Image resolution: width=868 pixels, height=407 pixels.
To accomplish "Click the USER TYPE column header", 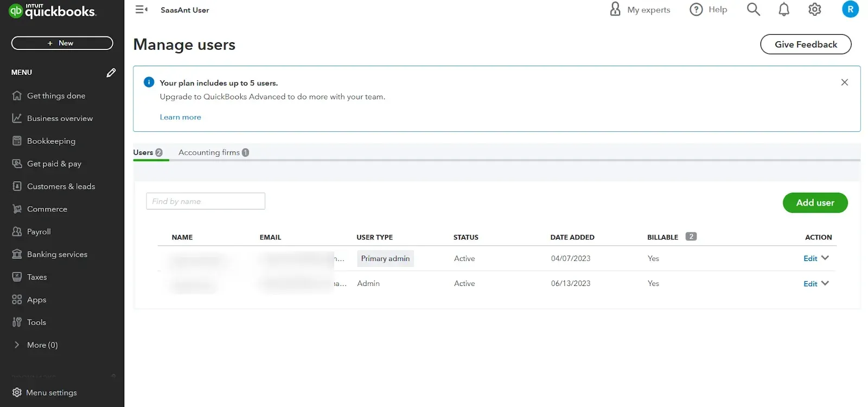I will (374, 237).
